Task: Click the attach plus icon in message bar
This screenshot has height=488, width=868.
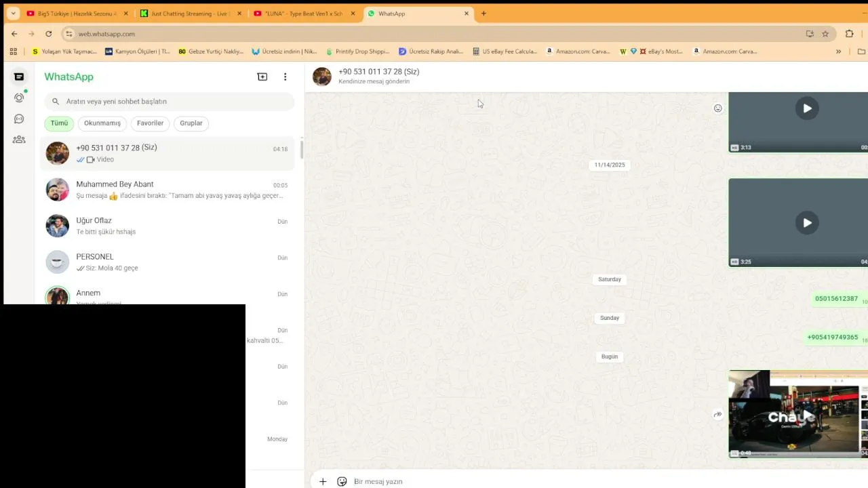Action: tap(323, 481)
